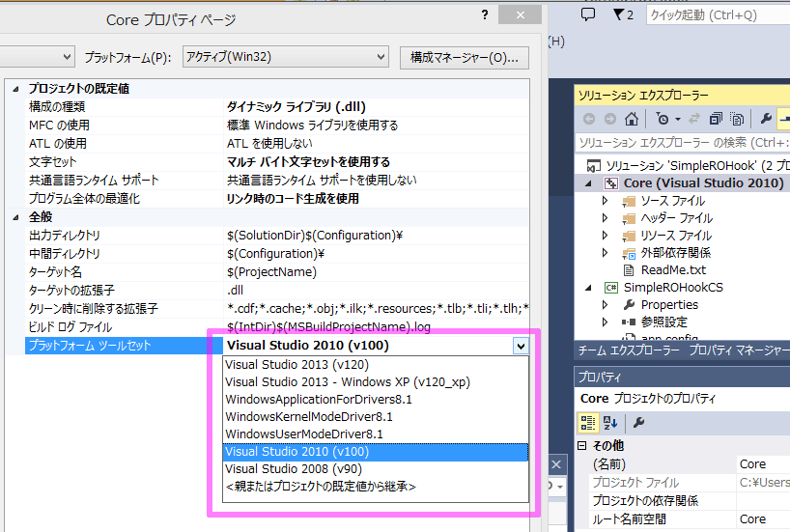Click the pending changes filter clock icon
The width and height of the screenshot is (790, 532).
[x=663, y=119]
